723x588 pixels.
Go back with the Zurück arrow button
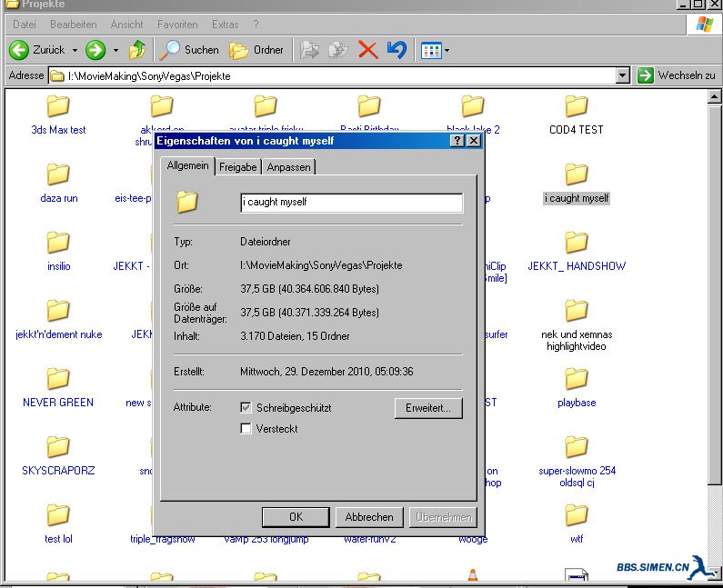click(x=37, y=50)
